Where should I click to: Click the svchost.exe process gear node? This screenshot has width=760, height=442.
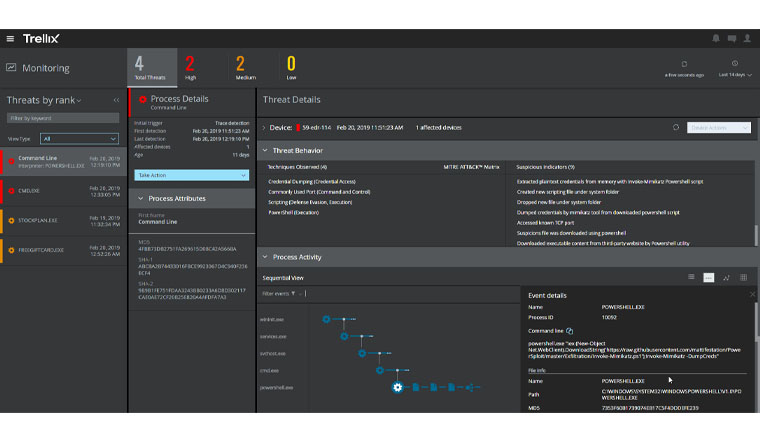click(x=362, y=353)
